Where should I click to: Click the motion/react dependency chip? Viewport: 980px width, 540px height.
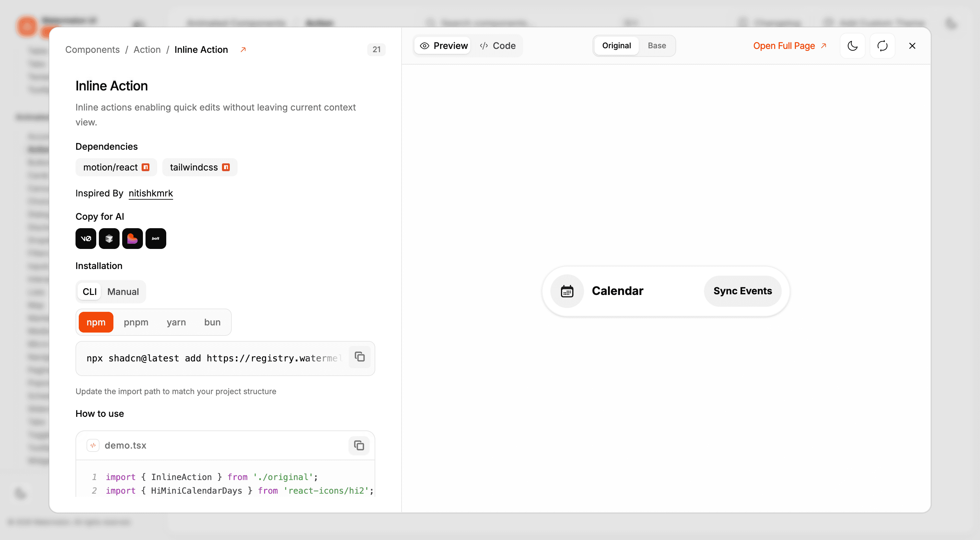(x=116, y=168)
